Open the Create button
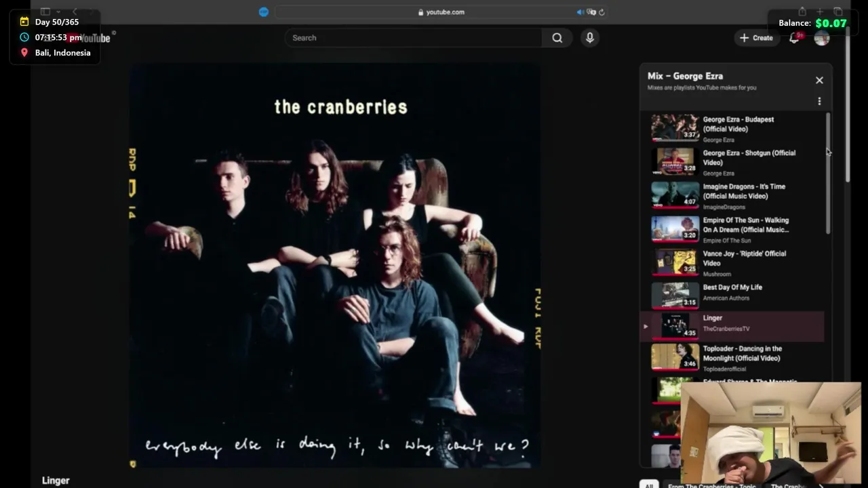868x488 pixels. [756, 38]
